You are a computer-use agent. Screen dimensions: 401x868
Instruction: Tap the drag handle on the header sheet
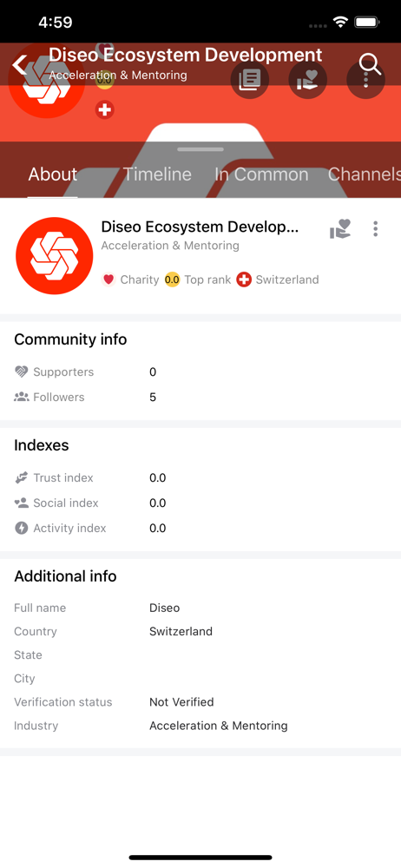200,149
